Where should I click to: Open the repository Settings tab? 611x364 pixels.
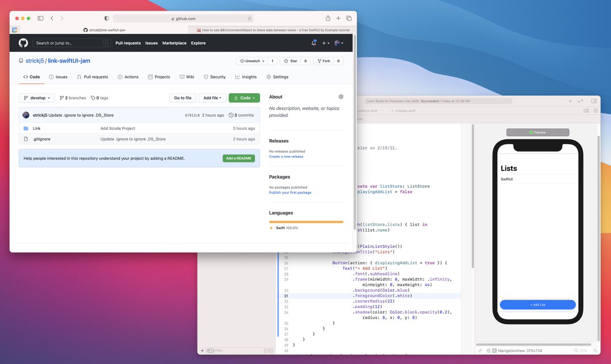277,77
